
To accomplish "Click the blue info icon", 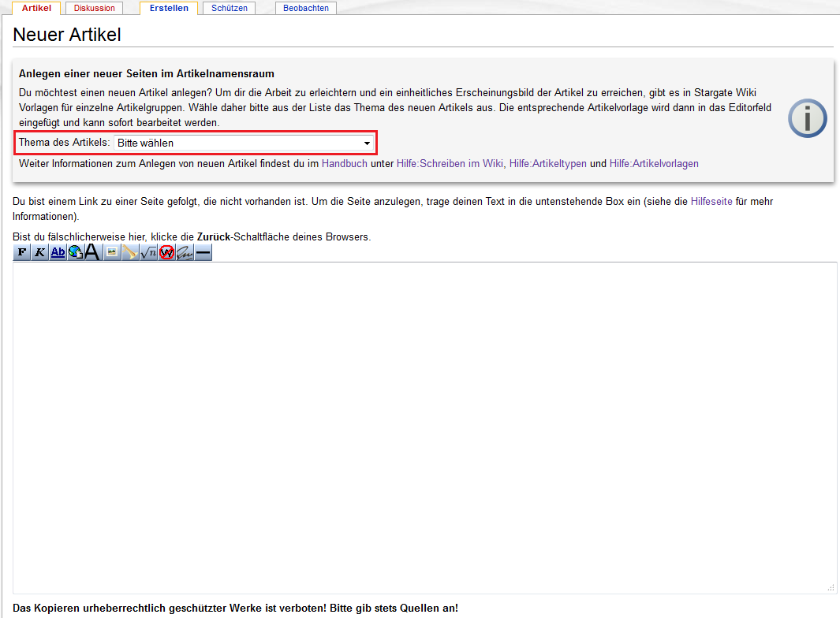I will coord(808,119).
